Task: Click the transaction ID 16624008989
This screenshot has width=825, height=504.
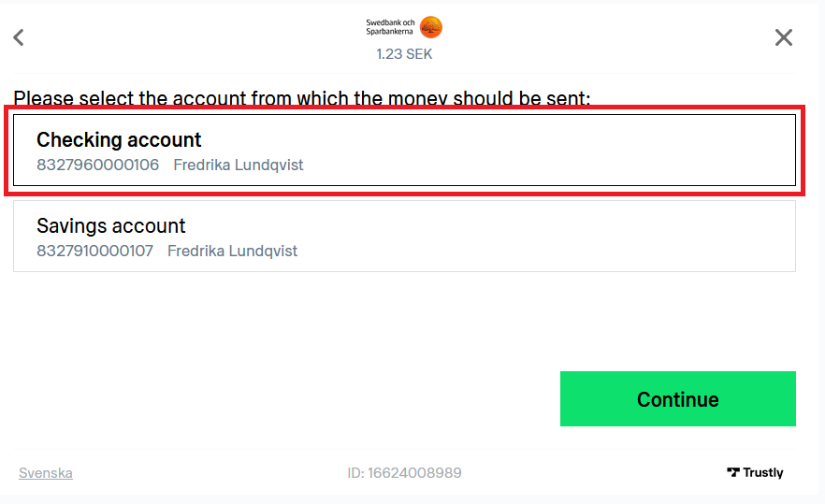Action: pos(414,473)
